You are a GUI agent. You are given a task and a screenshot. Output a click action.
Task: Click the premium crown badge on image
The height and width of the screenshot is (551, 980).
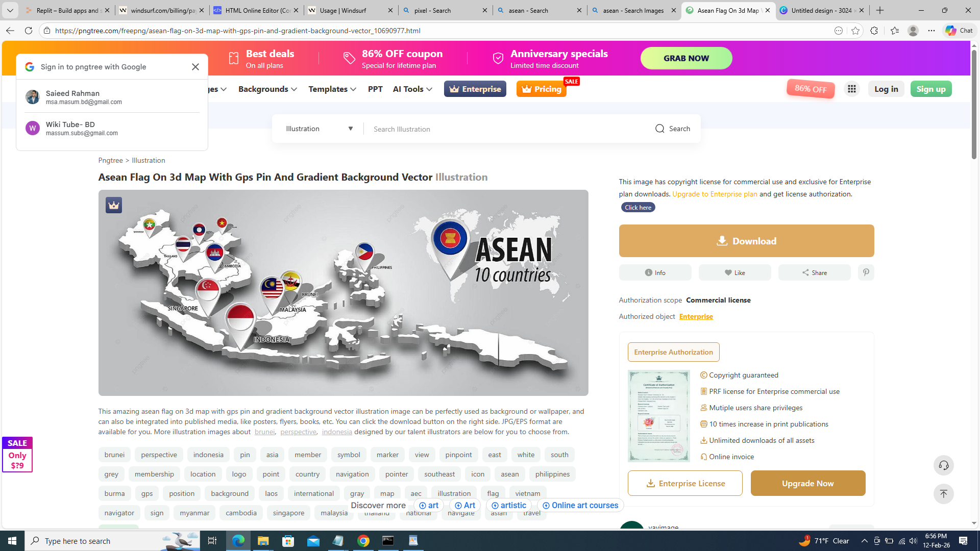113,205
